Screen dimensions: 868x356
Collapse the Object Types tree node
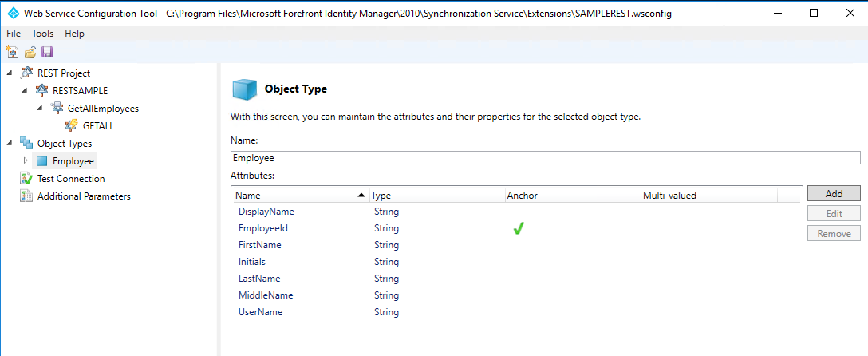pyautogui.click(x=10, y=144)
